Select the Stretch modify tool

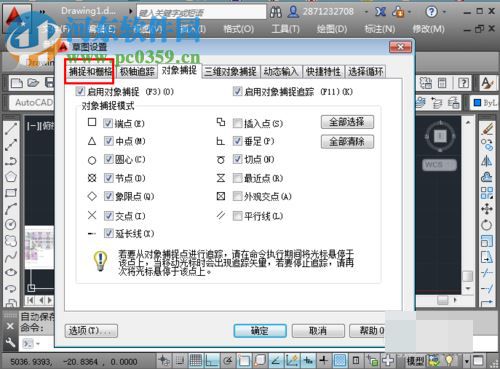(x=487, y=257)
